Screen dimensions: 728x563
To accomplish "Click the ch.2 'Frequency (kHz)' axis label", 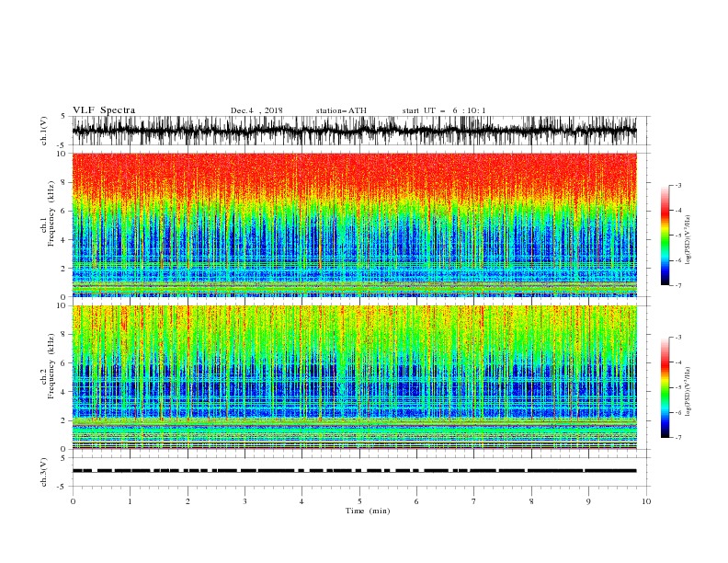I will 51,366.
